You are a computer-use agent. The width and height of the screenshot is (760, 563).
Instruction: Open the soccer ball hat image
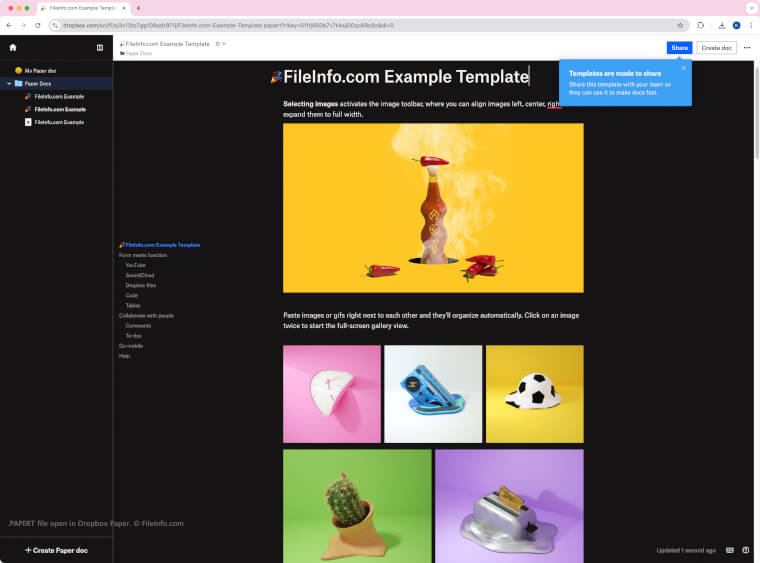click(x=534, y=394)
